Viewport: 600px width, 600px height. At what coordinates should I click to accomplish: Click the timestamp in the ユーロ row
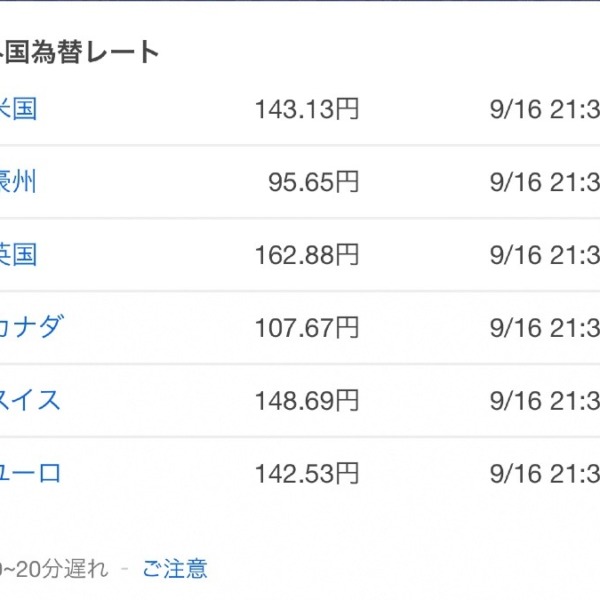click(545, 474)
